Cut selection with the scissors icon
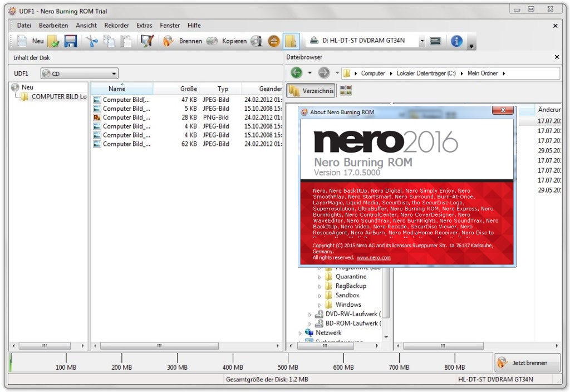Image resolution: width=570 pixels, height=392 pixels. point(92,41)
